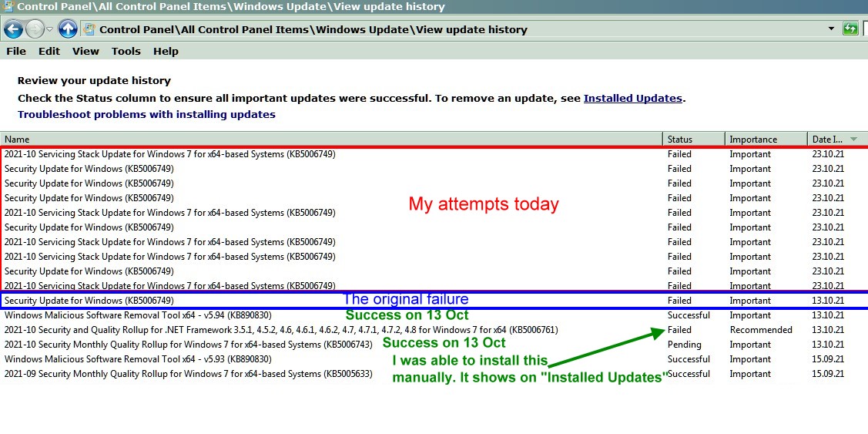868x434 pixels.
Task: Select the Malicious Software Removal Tool v5.93 row
Action: [x=434, y=359]
